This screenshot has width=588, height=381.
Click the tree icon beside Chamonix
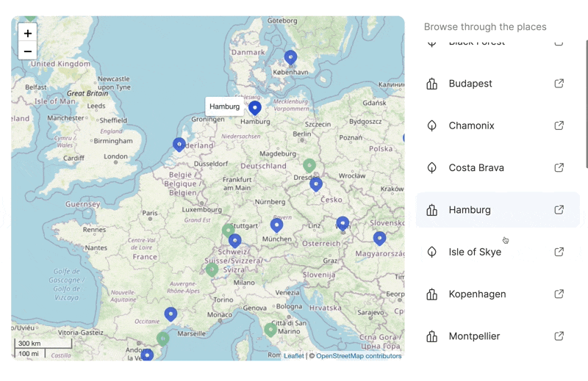pos(431,126)
